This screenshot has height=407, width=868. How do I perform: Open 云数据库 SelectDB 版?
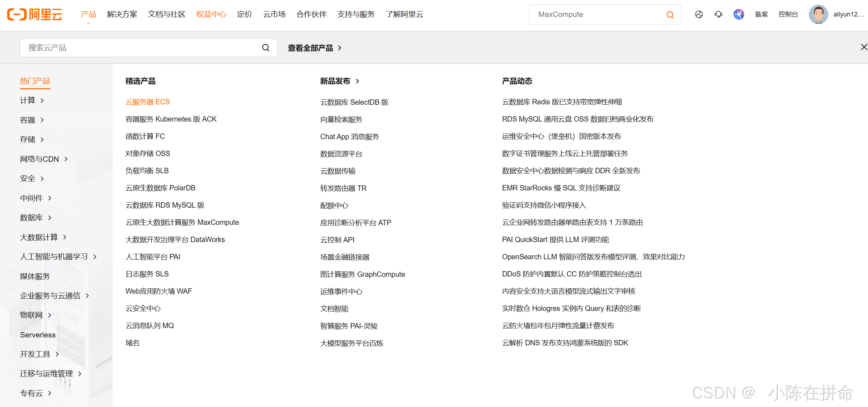point(354,102)
